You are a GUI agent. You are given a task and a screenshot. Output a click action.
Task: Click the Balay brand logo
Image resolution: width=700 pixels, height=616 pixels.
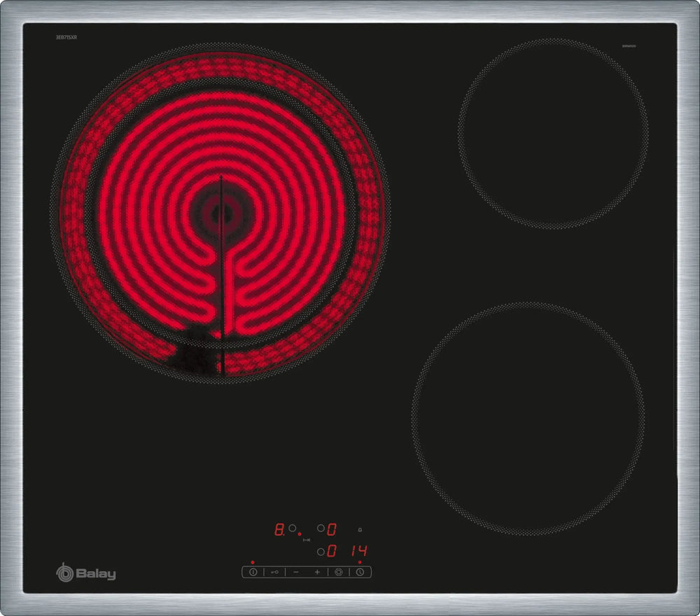86,573
